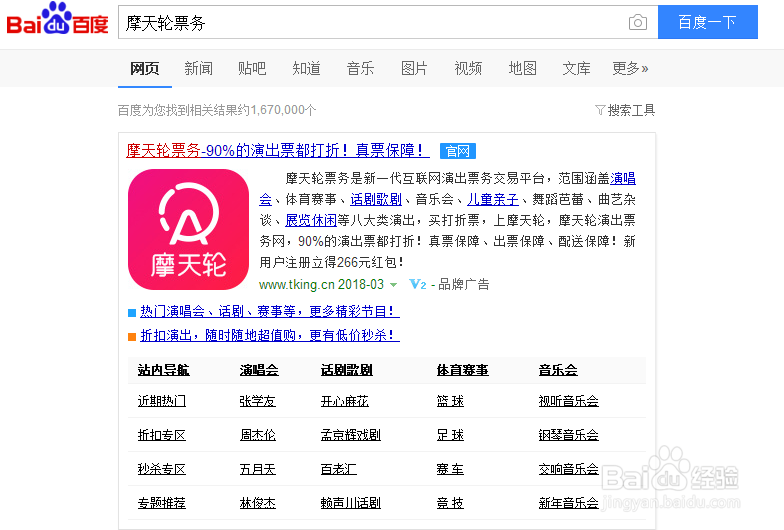Open 赖声川话剧 link
The width and height of the screenshot is (784, 530).
coord(350,503)
